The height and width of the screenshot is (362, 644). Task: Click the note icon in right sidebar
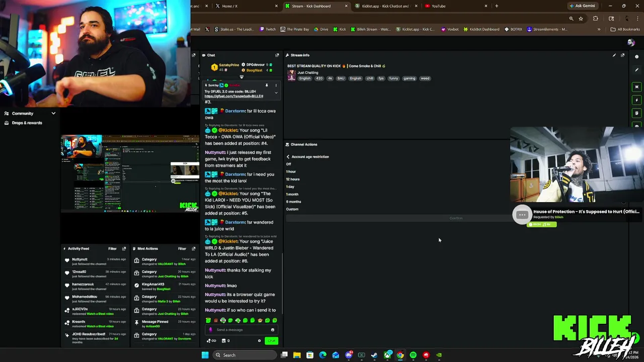(x=636, y=113)
